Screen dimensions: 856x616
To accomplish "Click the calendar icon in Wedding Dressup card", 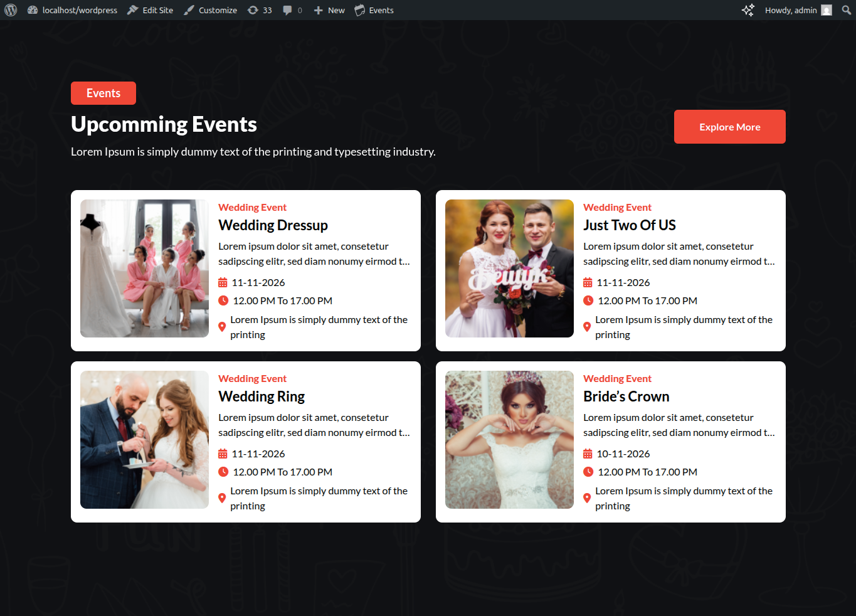I will [223, 282].
